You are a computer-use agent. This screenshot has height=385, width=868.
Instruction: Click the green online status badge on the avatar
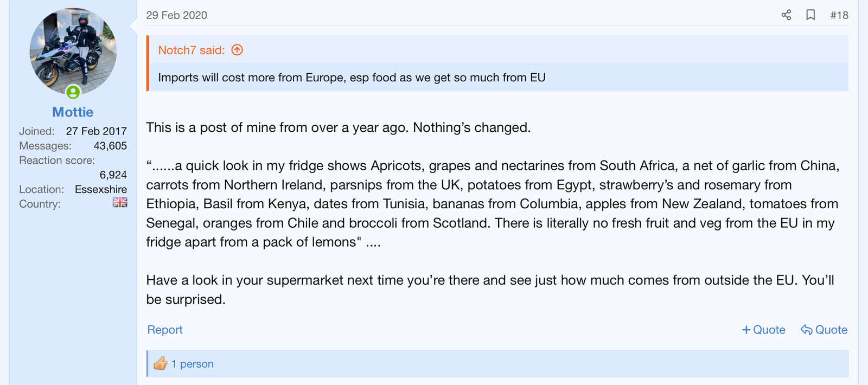(x=73, y=92)
